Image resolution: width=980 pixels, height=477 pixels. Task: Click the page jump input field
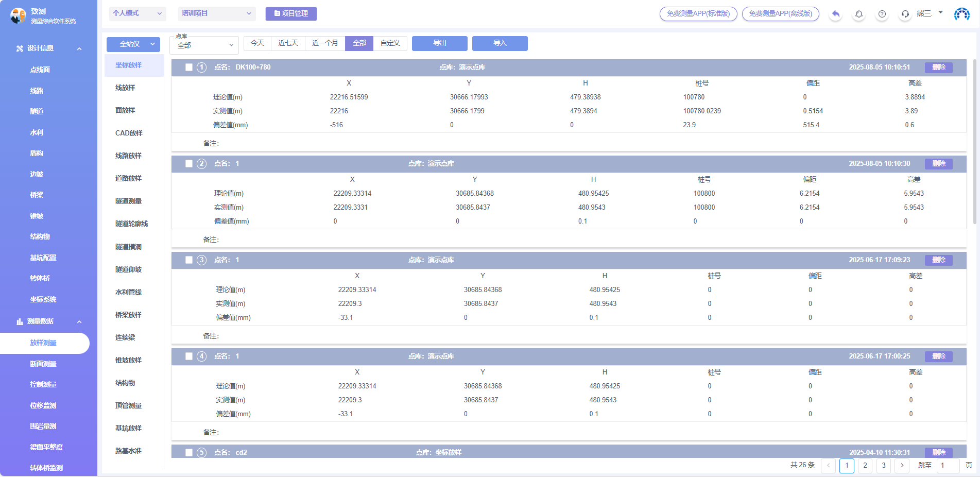(948, 465)
